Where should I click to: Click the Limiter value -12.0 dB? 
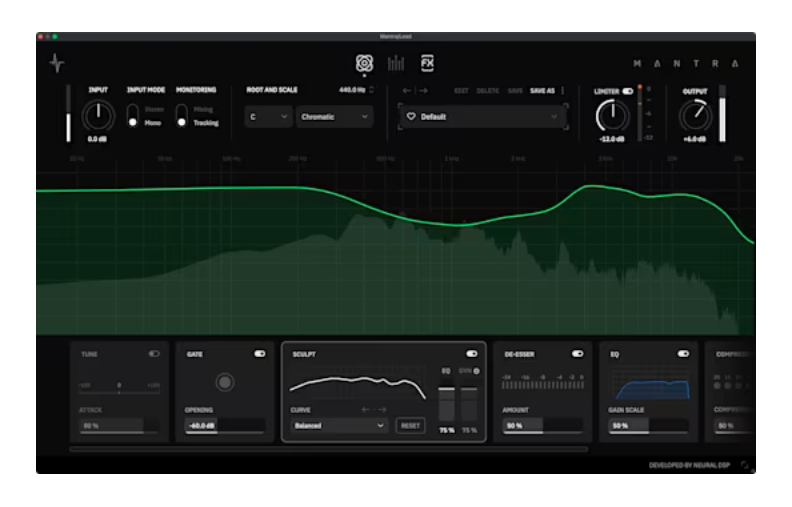click(612, 139)
